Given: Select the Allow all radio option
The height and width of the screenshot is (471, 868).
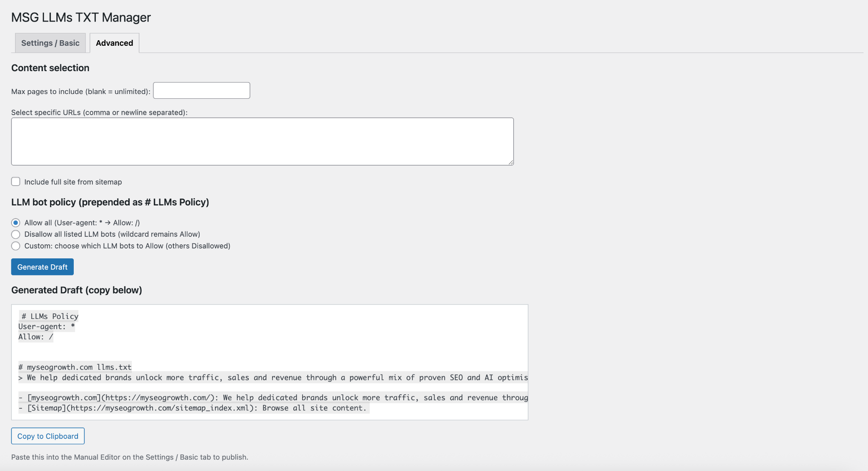Looking at the screenshot, I should coord(16,223).
